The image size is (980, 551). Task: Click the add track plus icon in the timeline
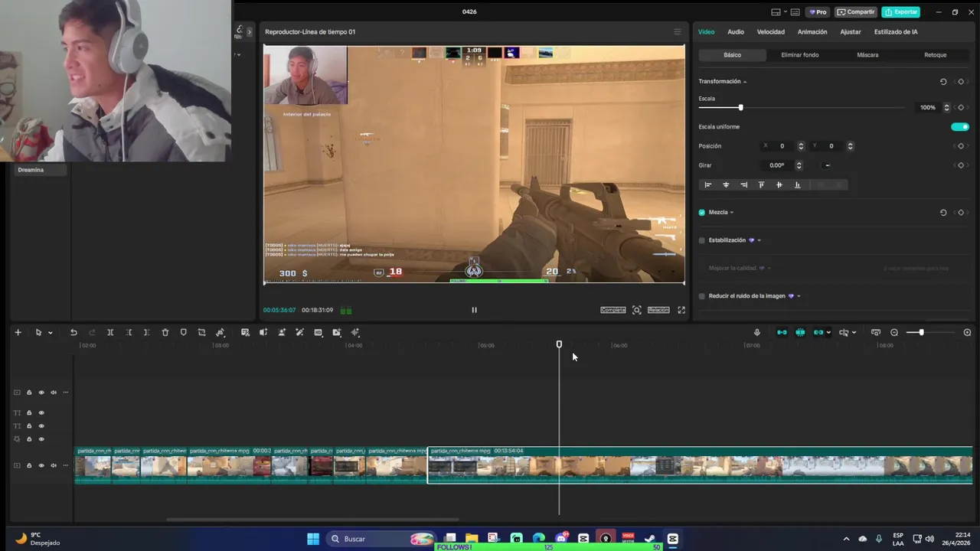click(x=18, y=332)
